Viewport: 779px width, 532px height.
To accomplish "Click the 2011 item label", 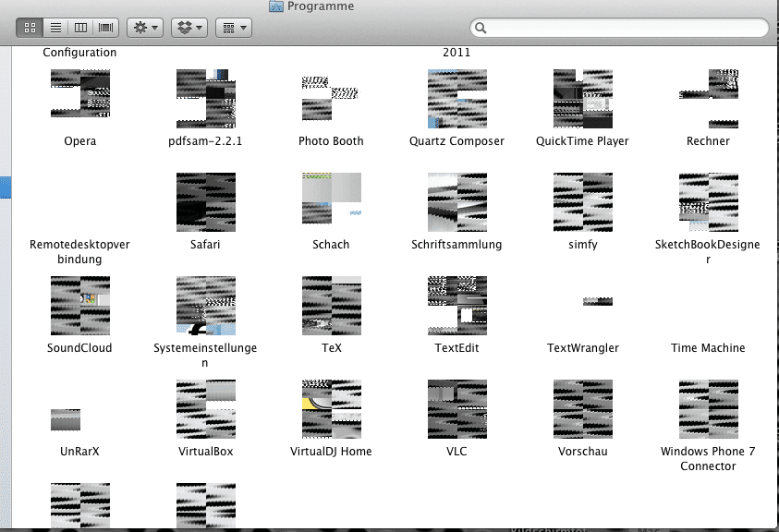I will [x=456, y=52].
